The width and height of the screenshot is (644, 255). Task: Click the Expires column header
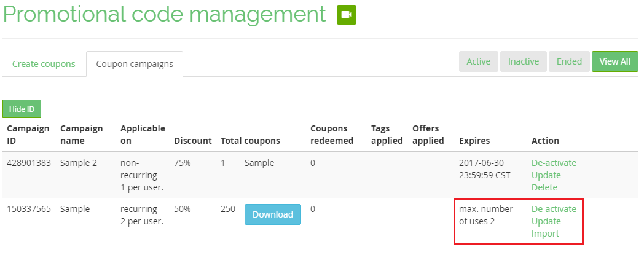(474, 141)
